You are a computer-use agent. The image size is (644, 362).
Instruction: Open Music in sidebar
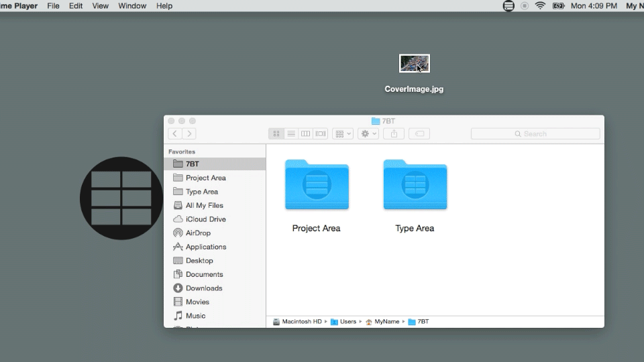(215, 316)
